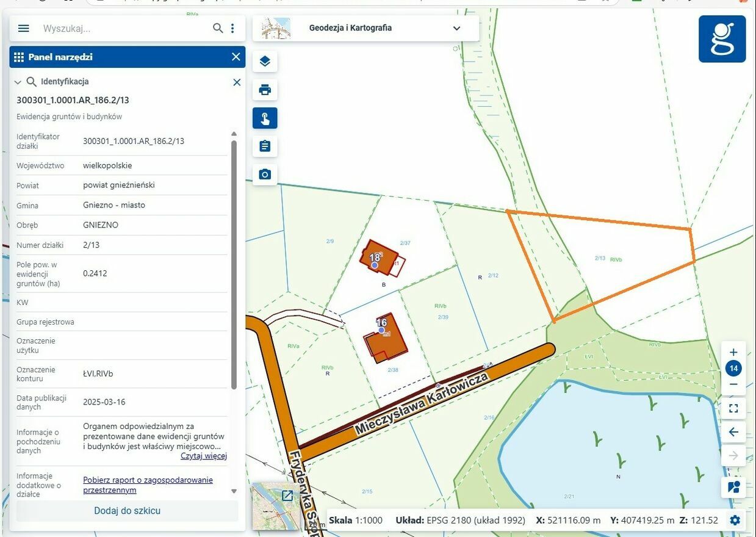Select the publication date 2025-03-16
Screen dimensions: 756x537
coord(104,402)
